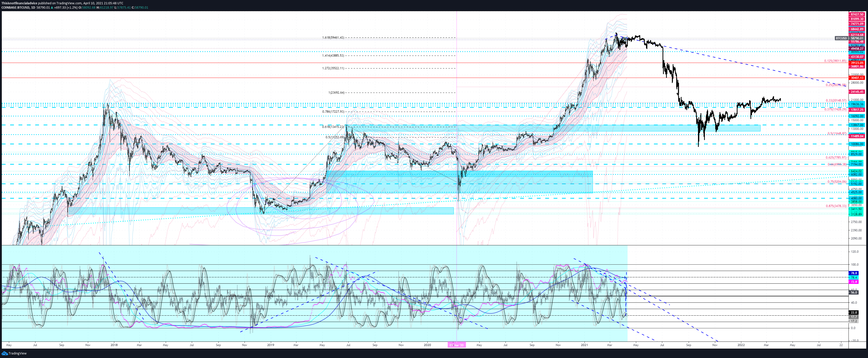This screenshot has height=358, width=868.
Task: Click the COINBASE:BTCUSD symbol title text
Action: tap(15, 7)
